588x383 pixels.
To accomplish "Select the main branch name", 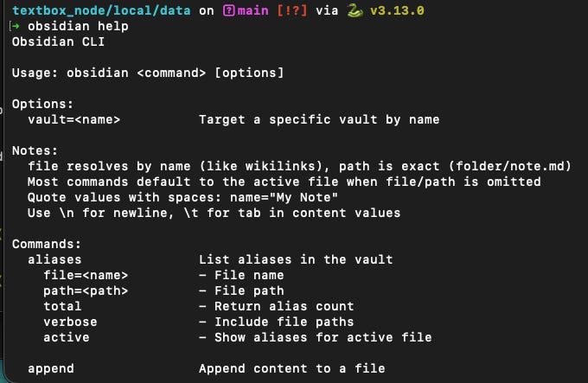I will click(252, 10).
